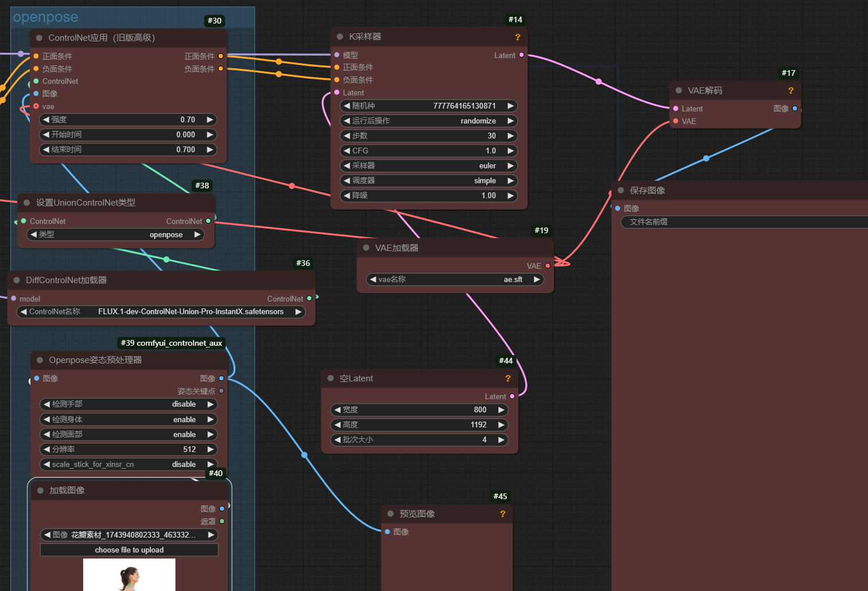Collapse the VAE解码 node via its title dot
The width and height of the screenshot is (868, 591).
coord(679,90)
